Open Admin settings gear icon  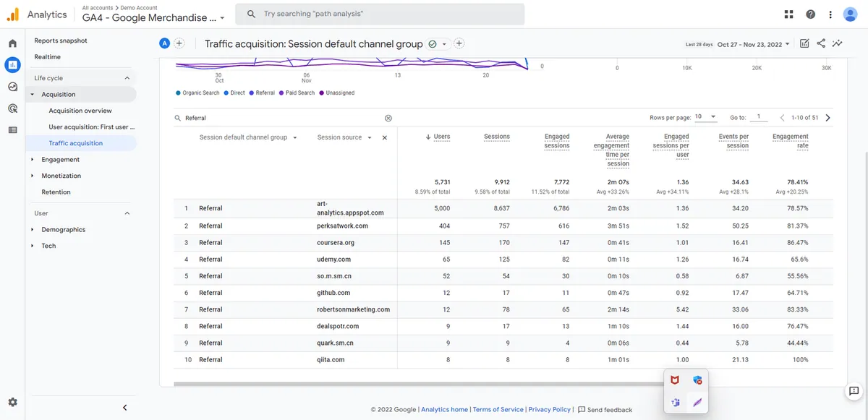point(12,402)
